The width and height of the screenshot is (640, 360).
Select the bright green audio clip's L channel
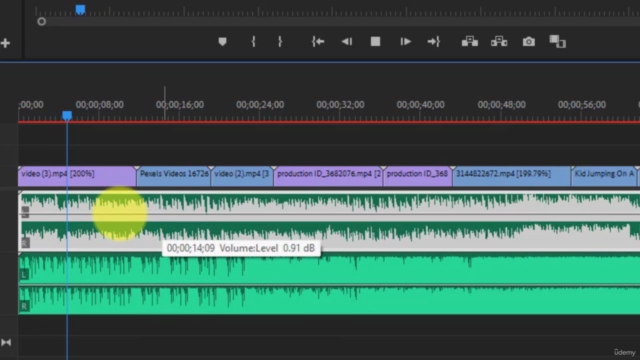[329, 269]
